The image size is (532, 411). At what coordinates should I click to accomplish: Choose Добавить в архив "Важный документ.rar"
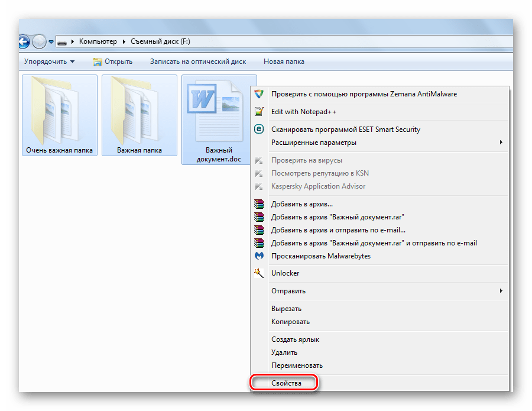tap(379, 217)
